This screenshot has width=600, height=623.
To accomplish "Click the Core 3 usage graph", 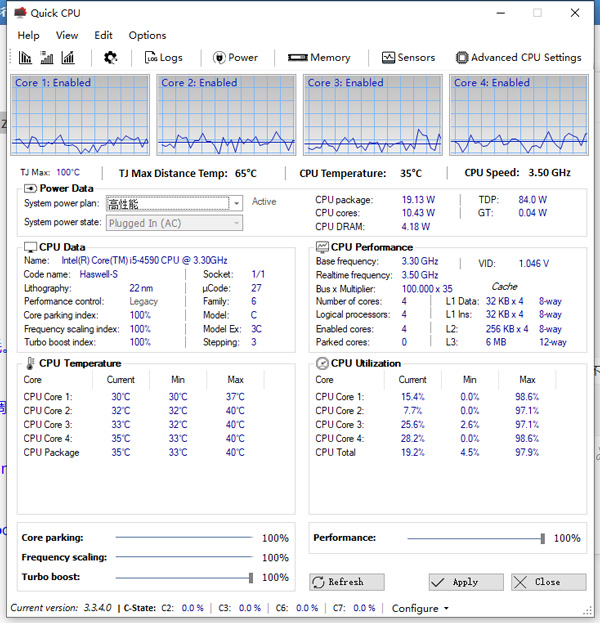I will [373, 115].
